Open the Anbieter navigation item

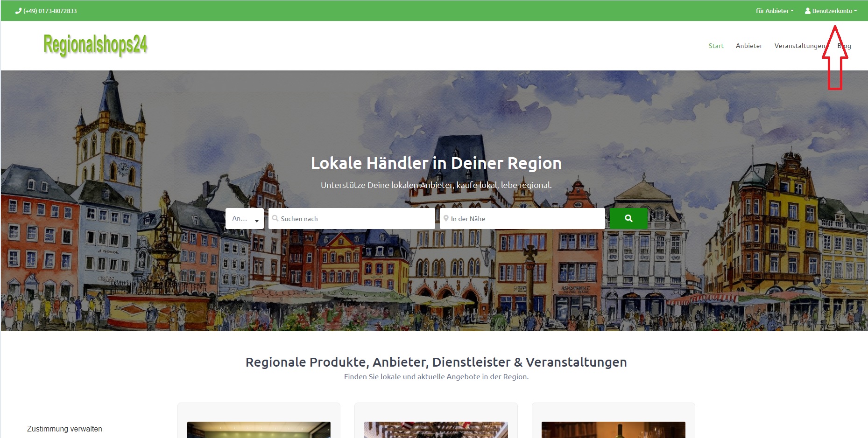[749, 46]
